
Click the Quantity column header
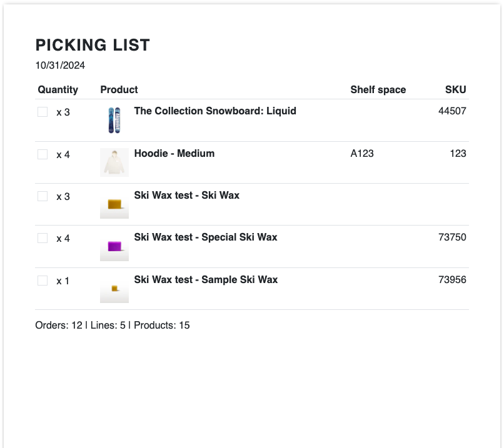pyautogui.click(x=58, y=89)
